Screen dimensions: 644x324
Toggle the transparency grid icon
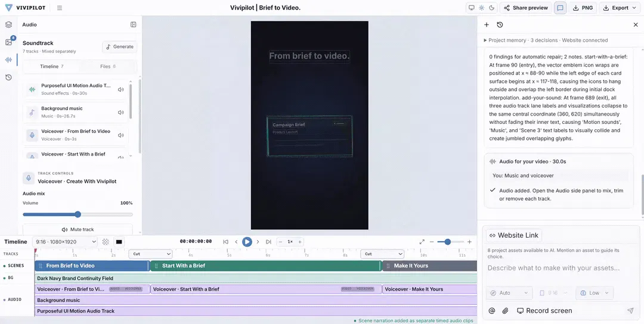106,242
